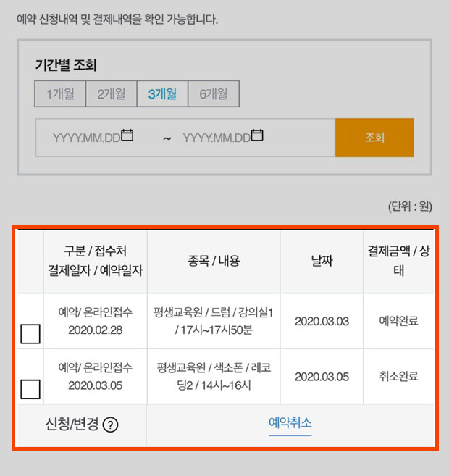Click the 예약완료 status cell
The image size is (449, 476).
tap(398, 320)
